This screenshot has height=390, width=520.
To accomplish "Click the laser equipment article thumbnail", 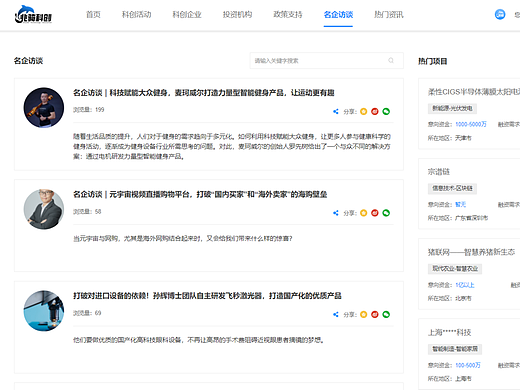I will [44, 310].
